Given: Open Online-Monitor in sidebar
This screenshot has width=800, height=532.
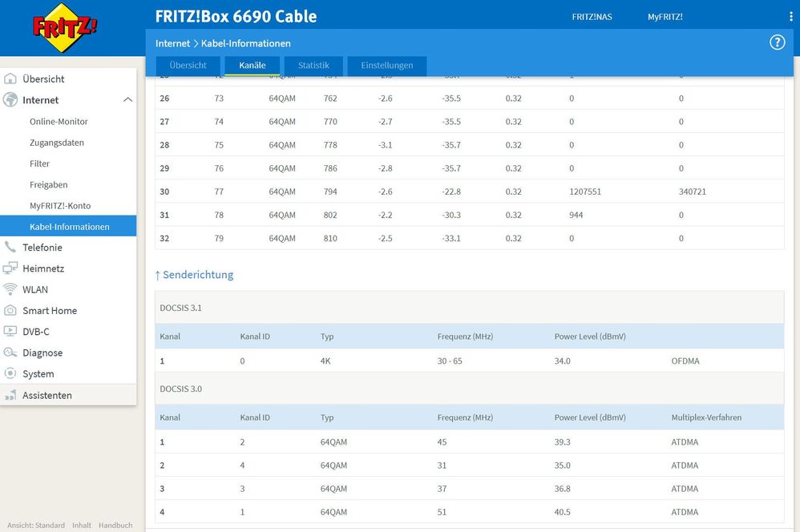Looking at the screenshot, I should [x=59, y=122].
